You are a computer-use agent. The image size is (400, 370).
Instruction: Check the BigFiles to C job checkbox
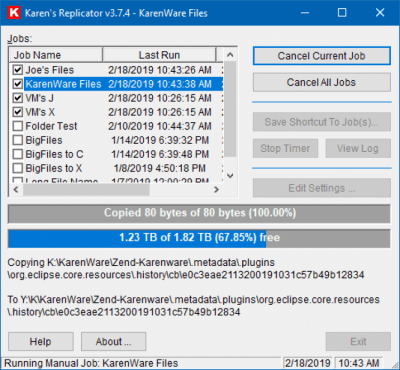(17, 154)
